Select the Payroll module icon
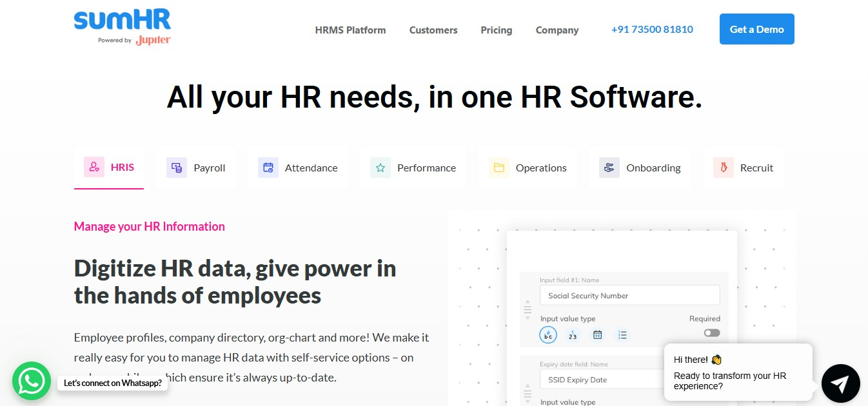The width and height of the screenshot is (868, 406). [176, 167]
